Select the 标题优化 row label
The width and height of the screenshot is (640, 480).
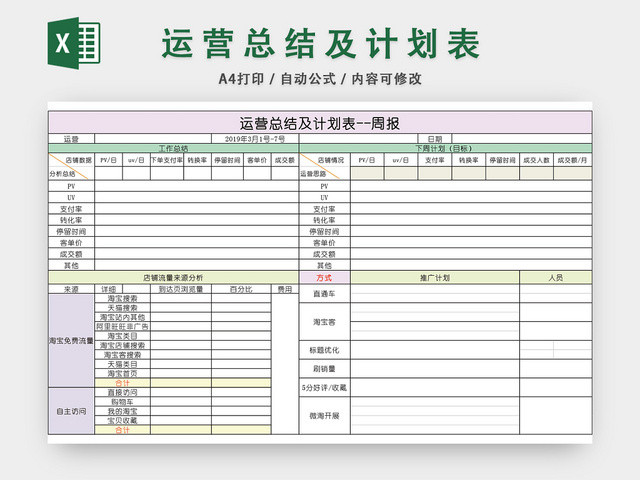coord(325,350)
